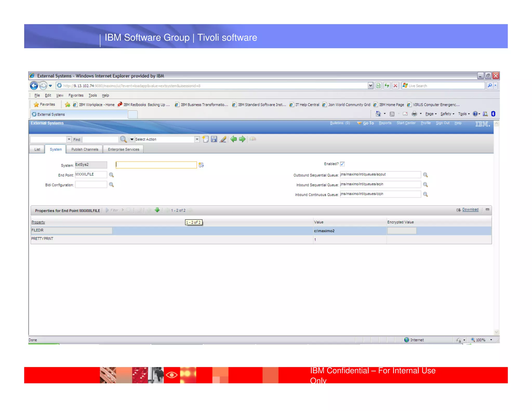Switch to Enterprise Services tab
Viewport: 532px width, 411px height.
tap(123, 149)
